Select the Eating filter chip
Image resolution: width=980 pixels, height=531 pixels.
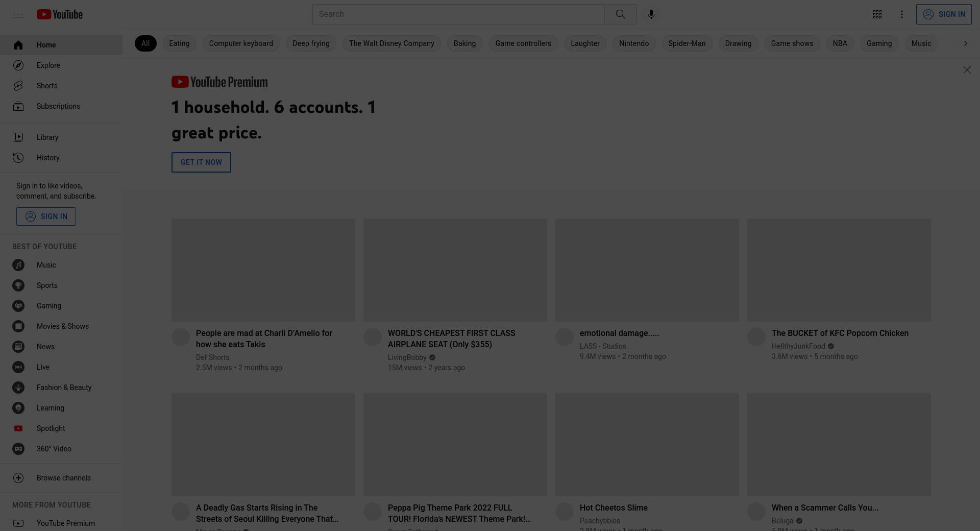click(x=179, y=43)
